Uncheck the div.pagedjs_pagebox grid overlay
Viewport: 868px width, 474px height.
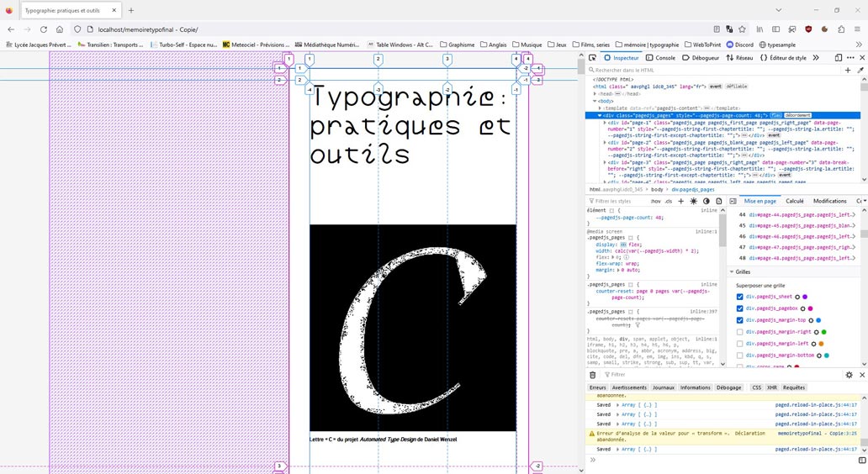[x=739, y=308]
